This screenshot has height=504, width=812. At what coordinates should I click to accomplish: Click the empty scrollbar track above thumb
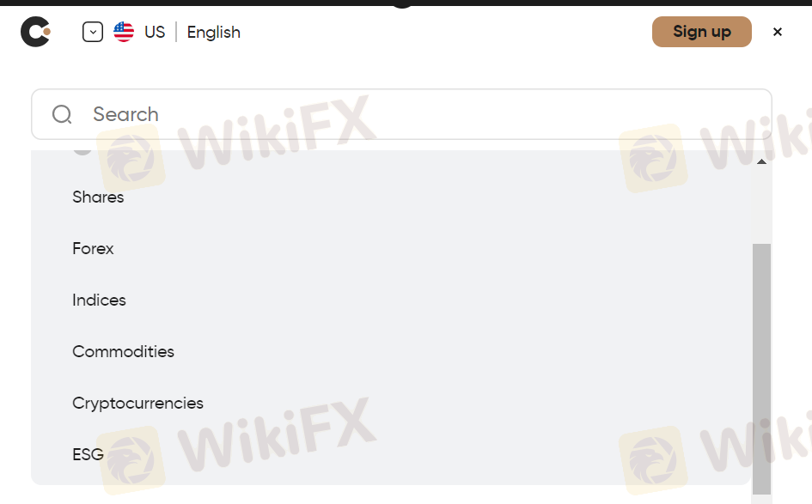[761, 205]
